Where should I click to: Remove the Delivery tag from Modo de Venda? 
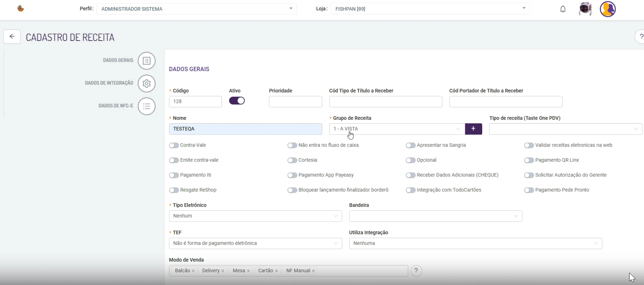[x=223, y=271]
